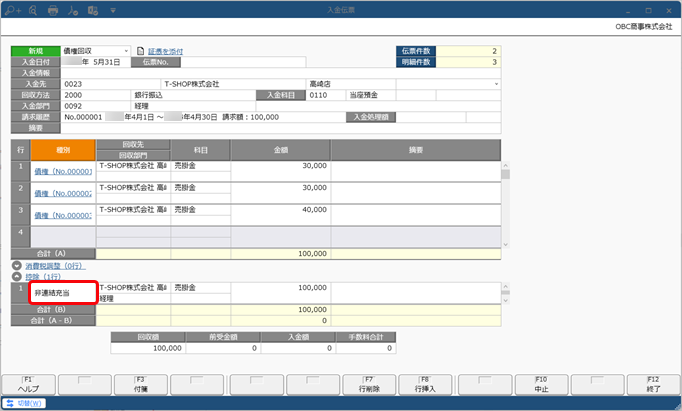682x411 pixels.
Task: Click the 回収方法 code field 2000
Action: point(96,95)
